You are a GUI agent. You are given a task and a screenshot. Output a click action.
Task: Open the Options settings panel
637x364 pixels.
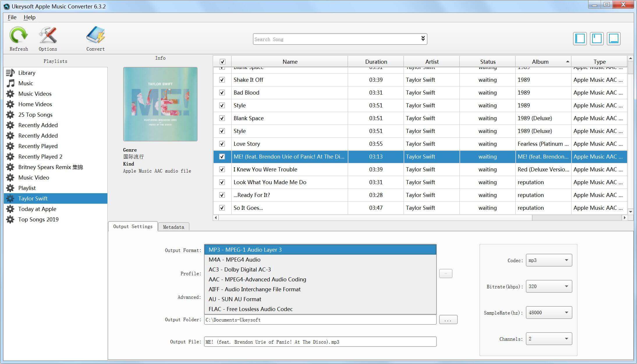coord(48,38)
